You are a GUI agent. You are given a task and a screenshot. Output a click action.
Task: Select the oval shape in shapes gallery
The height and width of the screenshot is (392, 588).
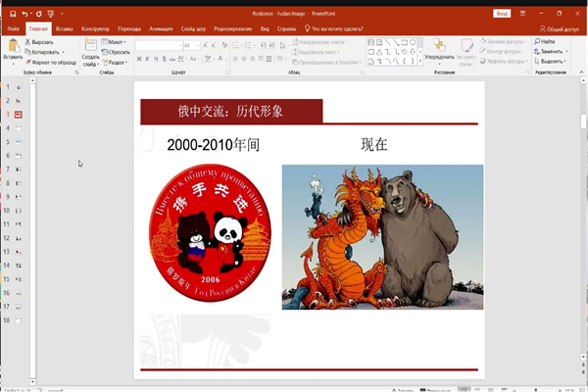click(413, 42)
